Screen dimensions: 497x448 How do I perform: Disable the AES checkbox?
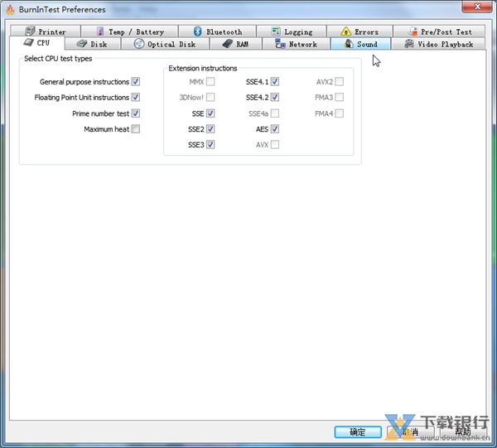pos(275,129)
